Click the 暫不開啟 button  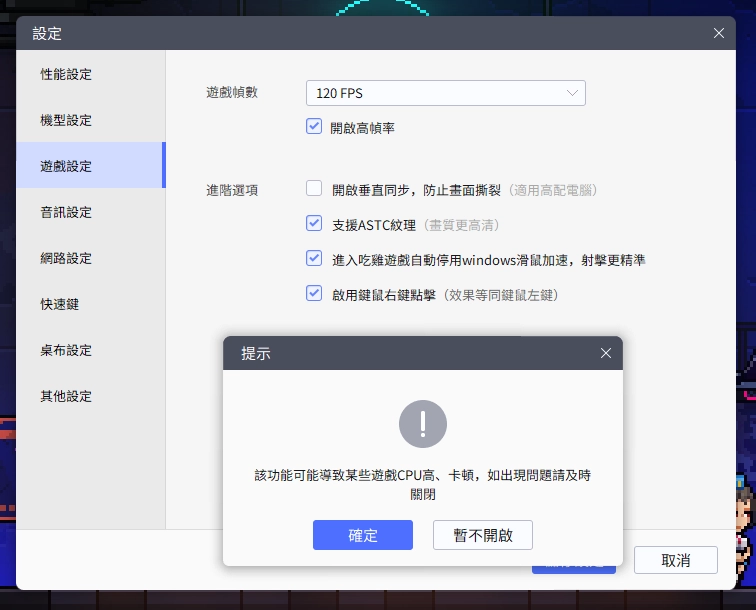pyautogui.click(x=482, y=535)
